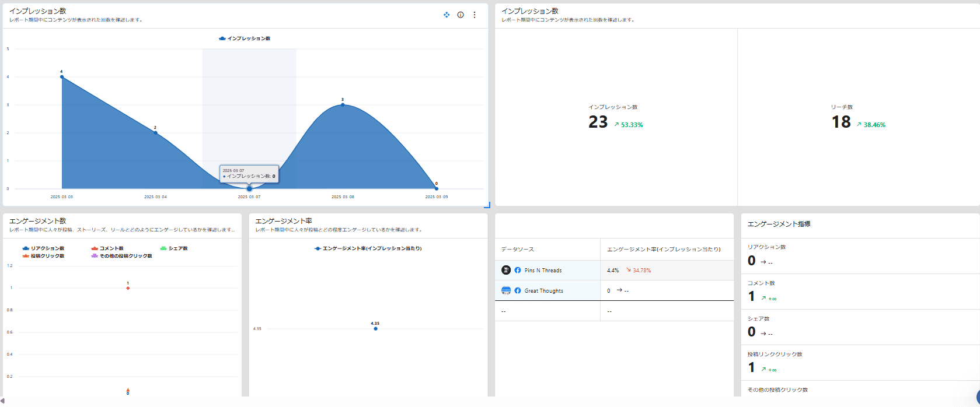The height and width of the screenshot is (407, 980).
Task: Click the データソース column header
Action: coord(518,249)
